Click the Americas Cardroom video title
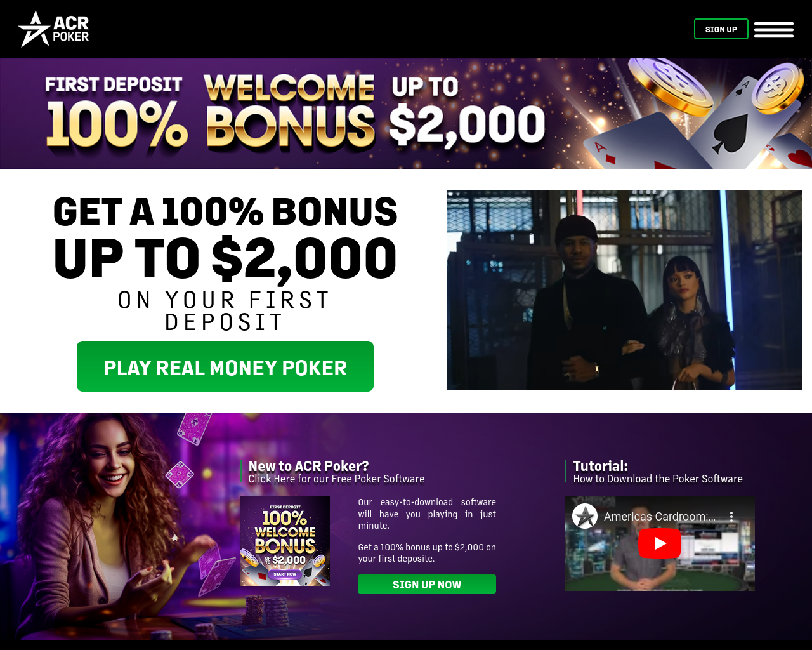812x650 pixels. (x=660, y=517)
